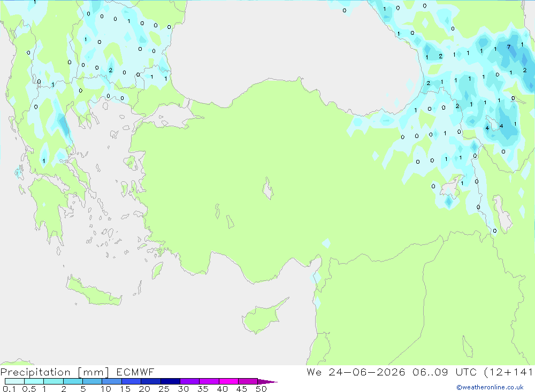This screenshot has width=535, height=392.
Task: Pick the 15–20 mm legend color segment
Action: pos(131,381)
